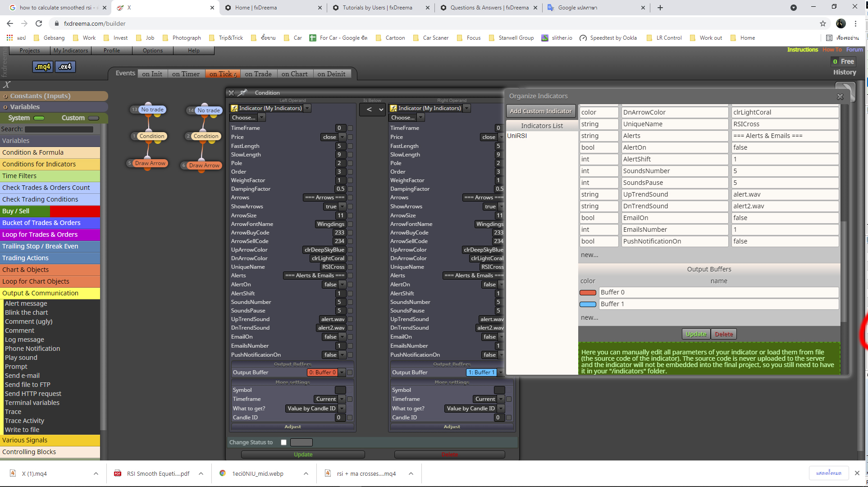The image size is (868, 487).
Task: Click the Add Custom Indicator button
Action: coord(540,111)
